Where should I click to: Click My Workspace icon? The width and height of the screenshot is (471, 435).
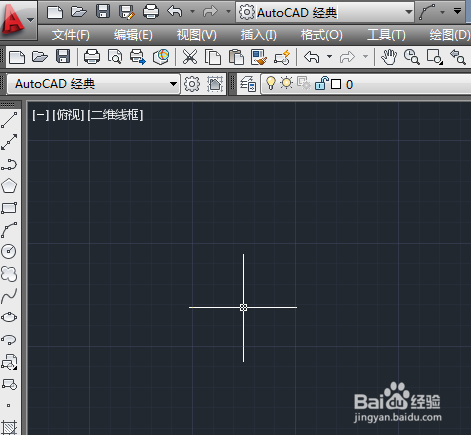tap(215, 84)
